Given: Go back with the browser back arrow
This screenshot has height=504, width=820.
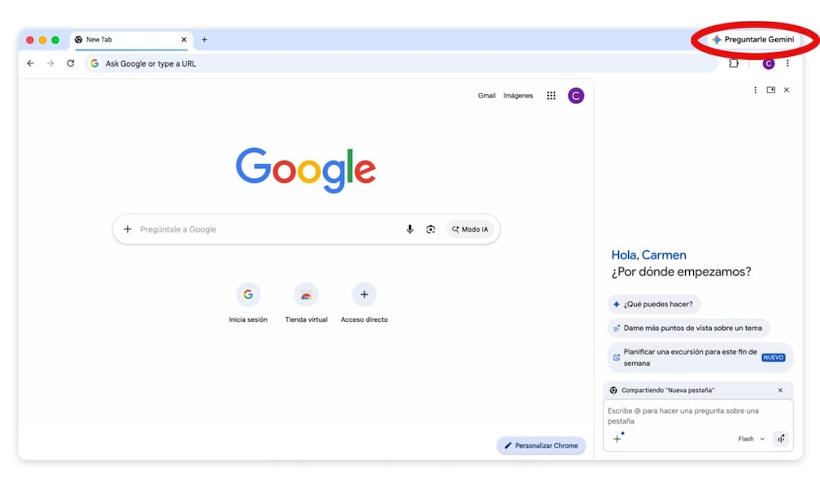Looking at the screenshot, I should pyautogui.click(x=31, y=63).
